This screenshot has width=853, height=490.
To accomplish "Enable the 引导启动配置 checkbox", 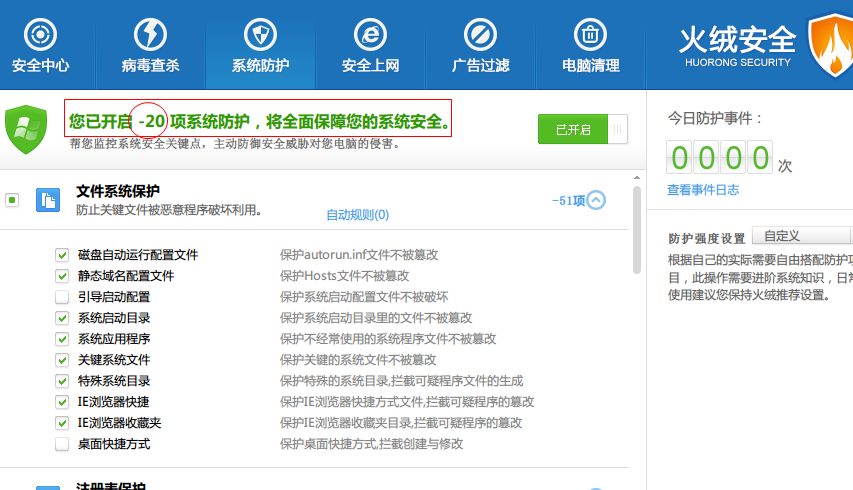I will pos(62,297).
